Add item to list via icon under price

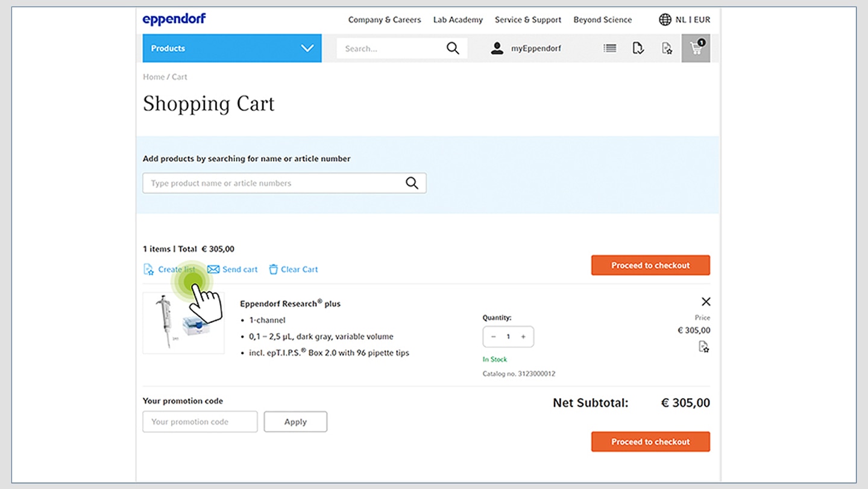pos(703,347)
